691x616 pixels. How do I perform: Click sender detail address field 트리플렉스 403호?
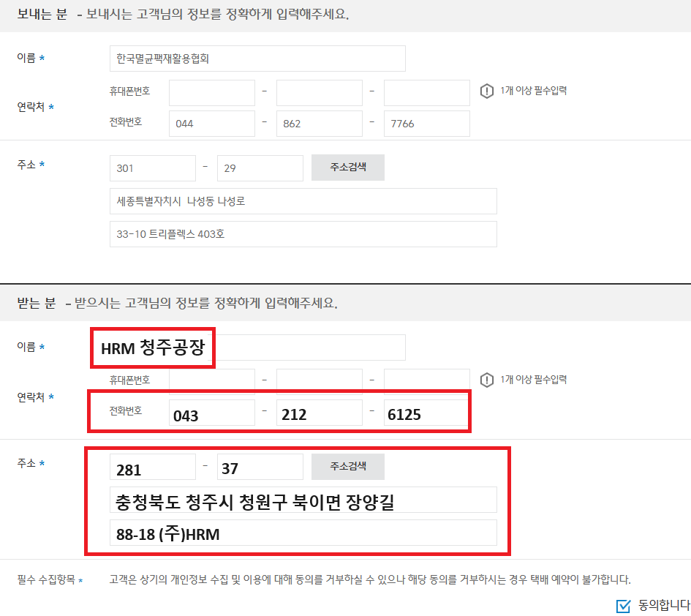click(303, 234)
